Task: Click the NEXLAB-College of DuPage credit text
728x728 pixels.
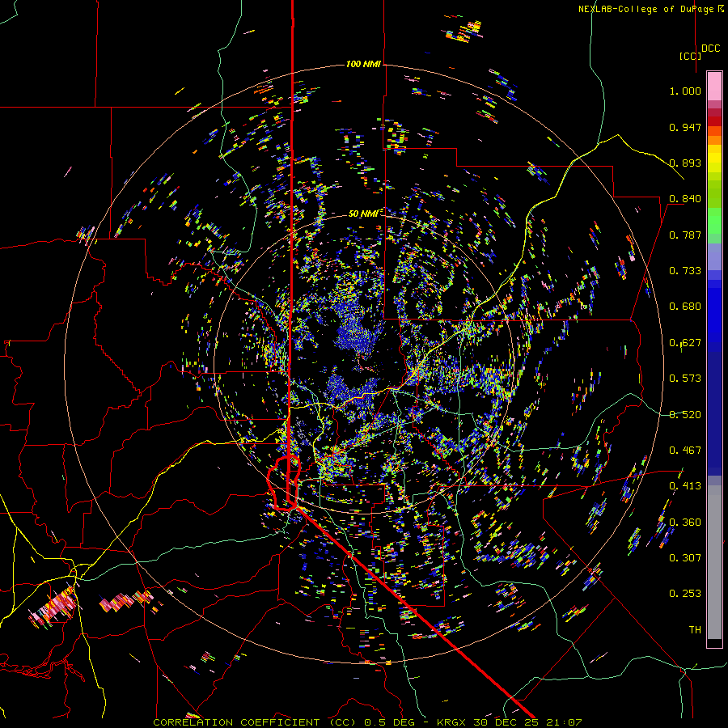Action: (645, 9)
